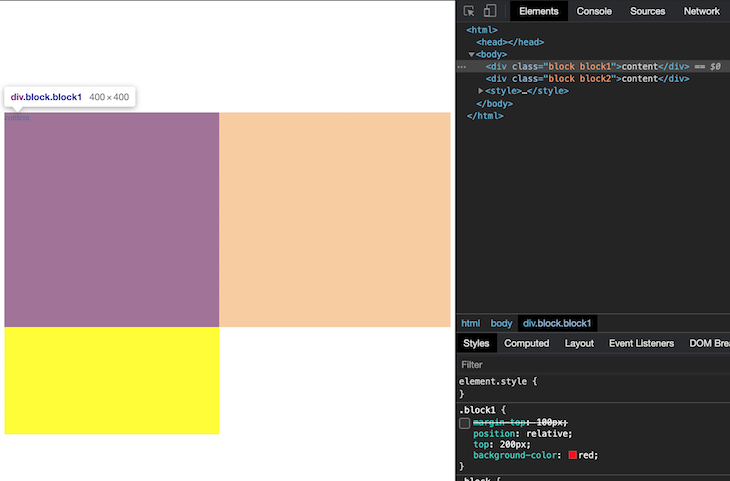Toggle the device toolbar icon

tap(490, 11)
